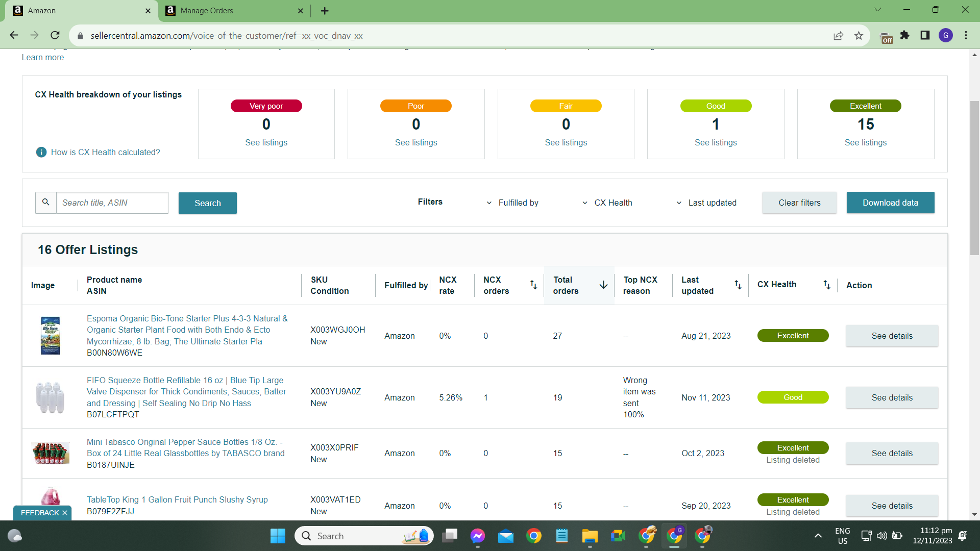Open File Explorer from the taskbar
This screenshot has height=551, width=980.
coord(590,536)
